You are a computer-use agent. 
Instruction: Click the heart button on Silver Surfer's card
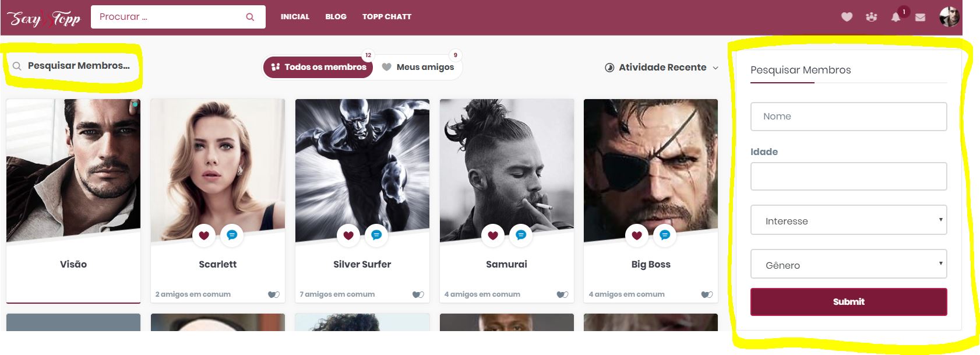(x=348, y=236)
